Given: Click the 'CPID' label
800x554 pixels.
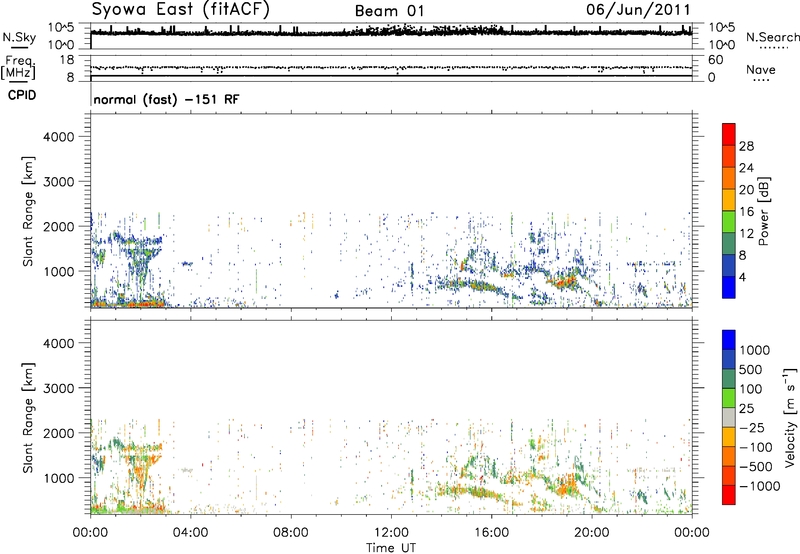Looking at the screenshot, I should pos(22,95).
